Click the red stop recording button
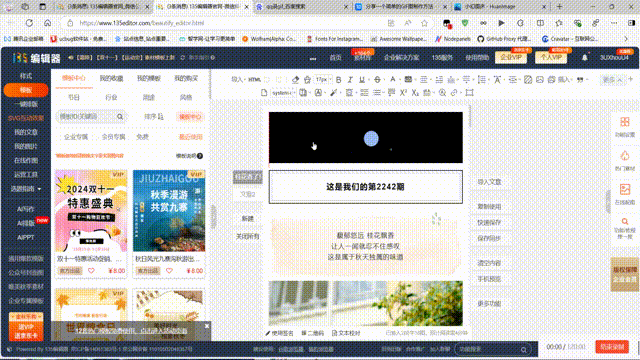This screenshot has width=640, height=360. 612,347
